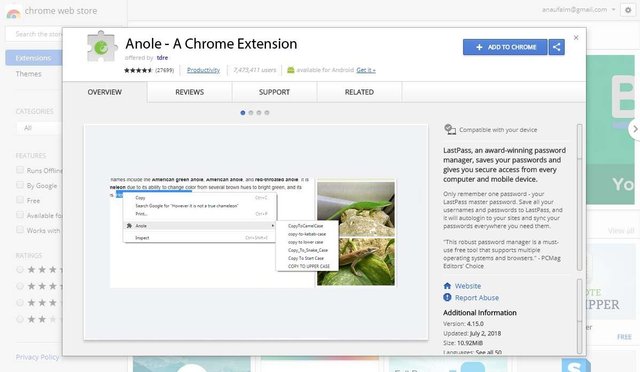Toggle the By Google checkbox
This screenshot has width=640, height=372.
(20, 185)
